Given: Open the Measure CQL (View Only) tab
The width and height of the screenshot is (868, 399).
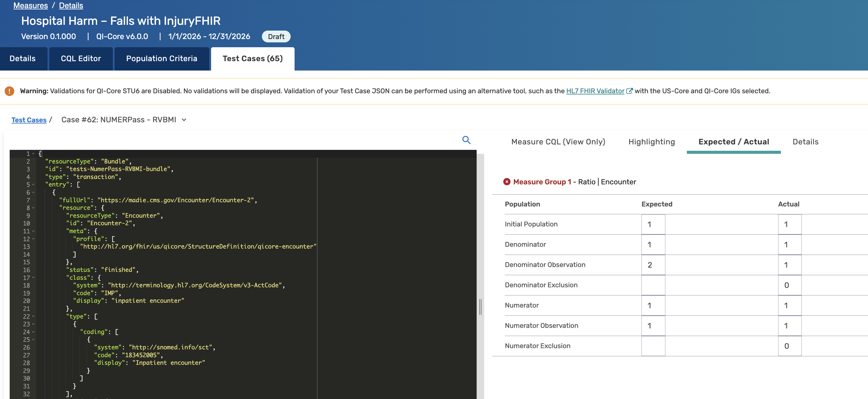Looking at the screenshot, I should [558, 142].
